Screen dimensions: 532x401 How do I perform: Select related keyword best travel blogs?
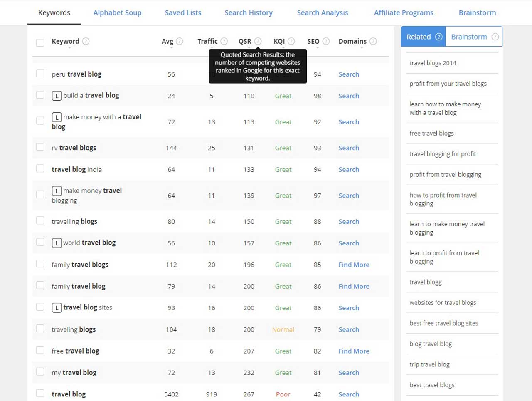[x=432, y=385]
